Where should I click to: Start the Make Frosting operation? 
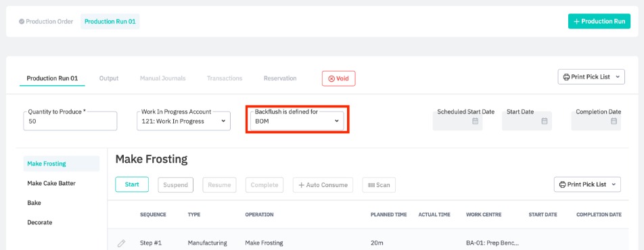point(132,184)
